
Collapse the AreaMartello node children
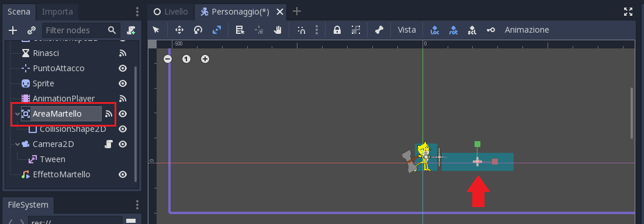pyautogui.click(x=17, y=114)
